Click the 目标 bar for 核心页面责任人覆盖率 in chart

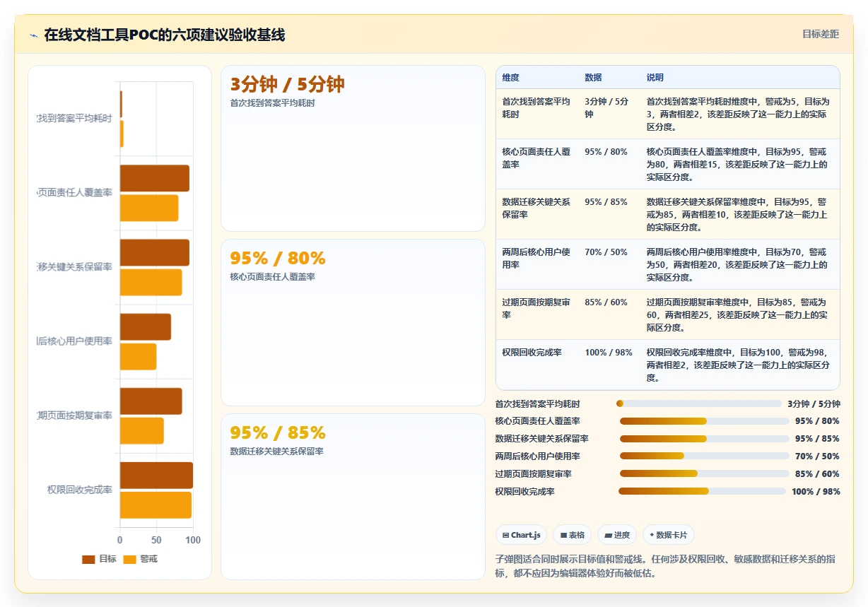pyautogui.click(x=155, y=178)
